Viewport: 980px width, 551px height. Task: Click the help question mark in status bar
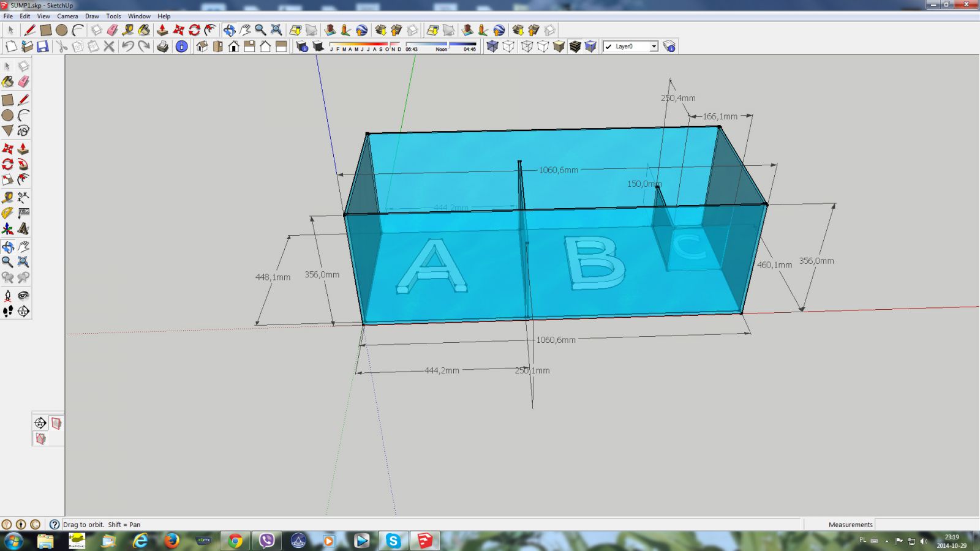[x=55, y=525]
